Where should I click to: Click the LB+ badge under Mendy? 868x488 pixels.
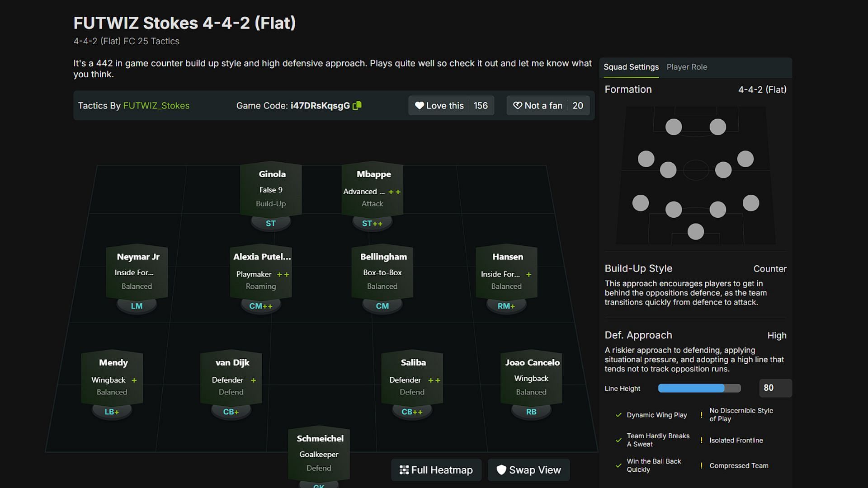(112, 412)
